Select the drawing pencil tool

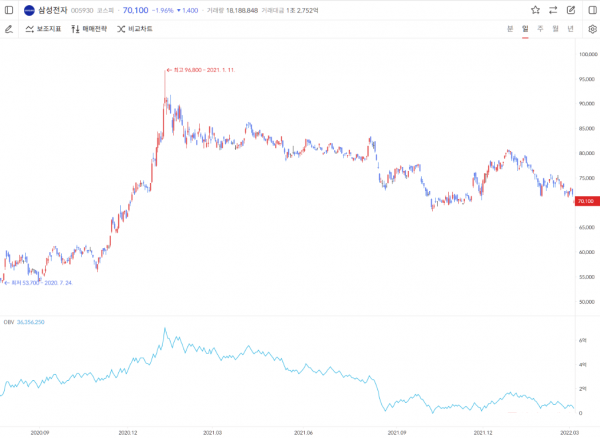pyautogui.click(x=9, y=29)
